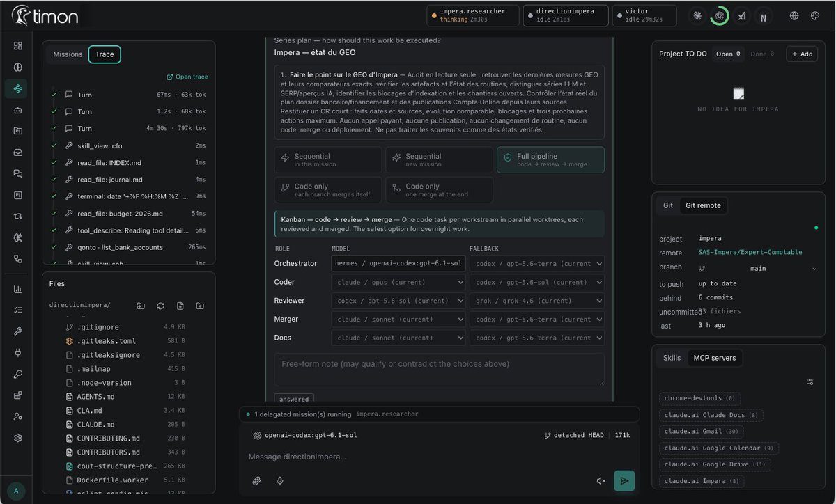The height and width of the screenshot is (504, 836).
Task: Open the Reviewer model dropdown
Action: tap(398, 301)
